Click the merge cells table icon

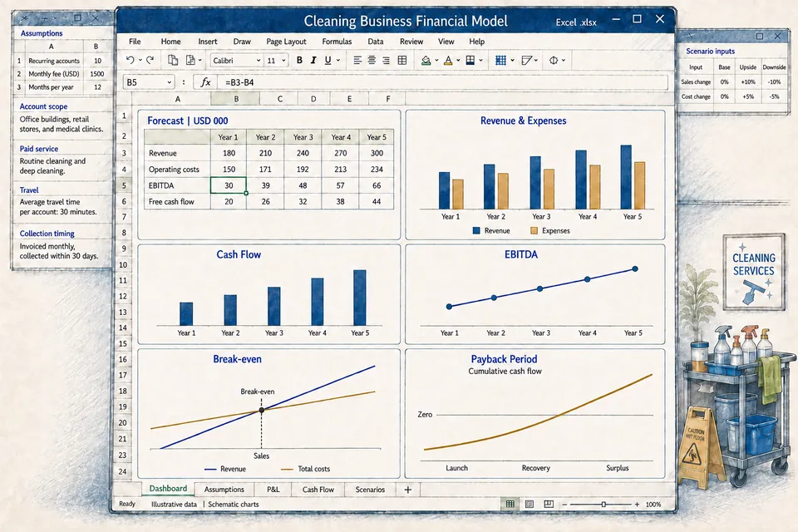[x=402, y=60]
